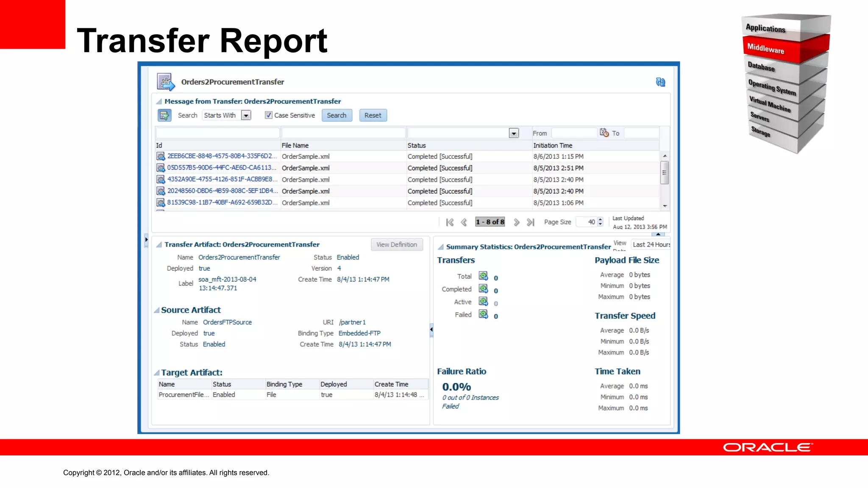Expand the left side panel splitter arrow
This screenshot has width=868, height=488.
pyautogui.click(x=146, y=240)
